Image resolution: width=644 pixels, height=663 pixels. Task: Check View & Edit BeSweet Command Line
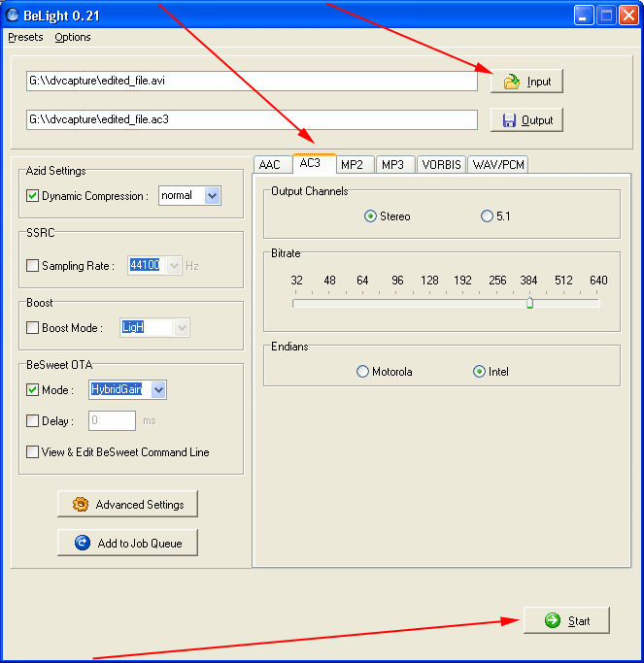(33, 452)
